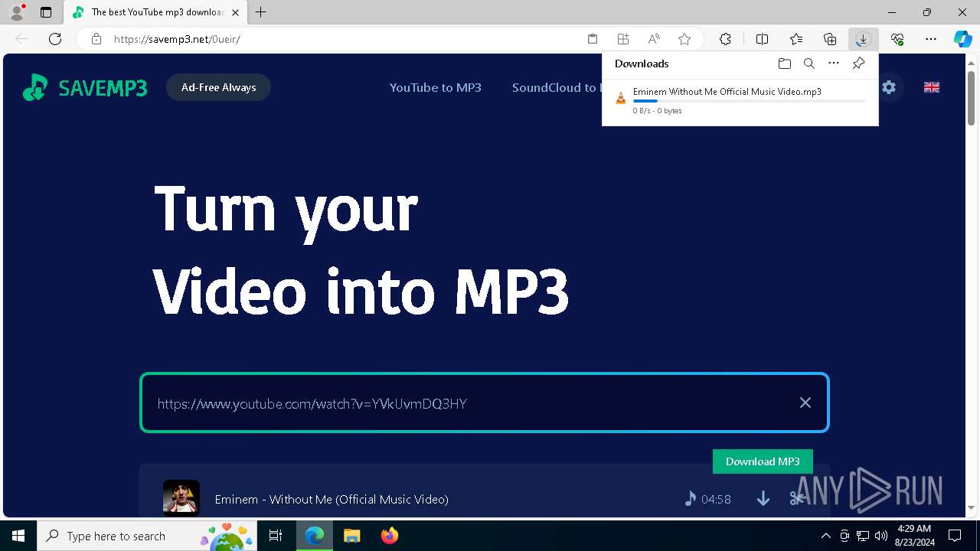
Task: Click the browser Downloads toolbar button
Action: 863,39
